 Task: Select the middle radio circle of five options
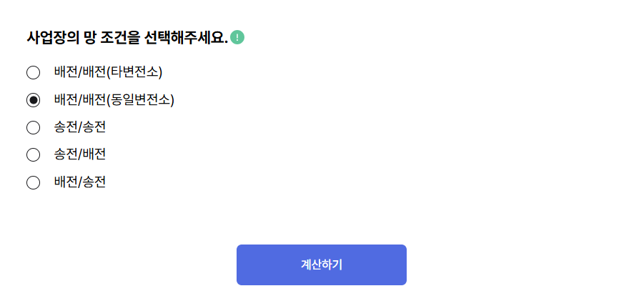(x=33, y=128)
